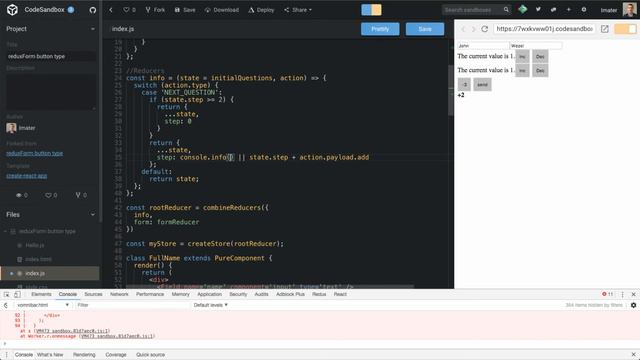Open preferences gear icon in header
Image resolution: width=640 pixels, height=360 pixels.
pyautogui.click(x=584, y=9)
